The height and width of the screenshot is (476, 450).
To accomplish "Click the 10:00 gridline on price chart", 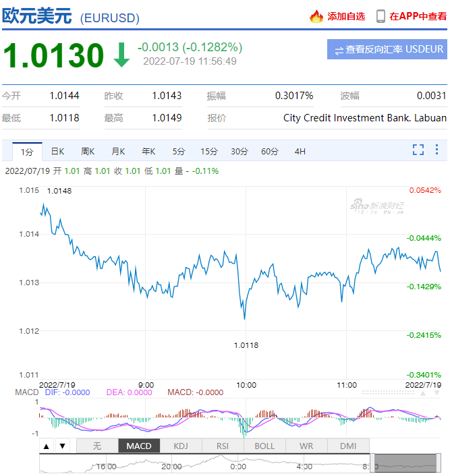I will [x=246, y=282].
